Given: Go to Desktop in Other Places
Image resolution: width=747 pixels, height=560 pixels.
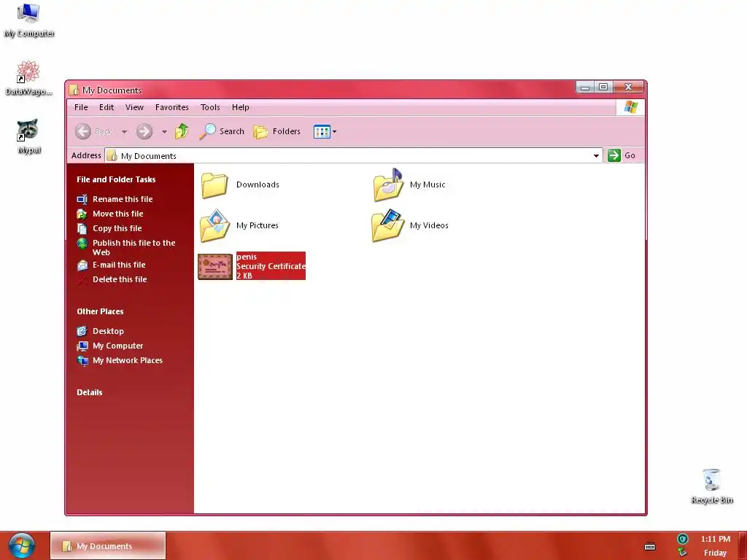Looking at the screenshot, I should point(108,331).
